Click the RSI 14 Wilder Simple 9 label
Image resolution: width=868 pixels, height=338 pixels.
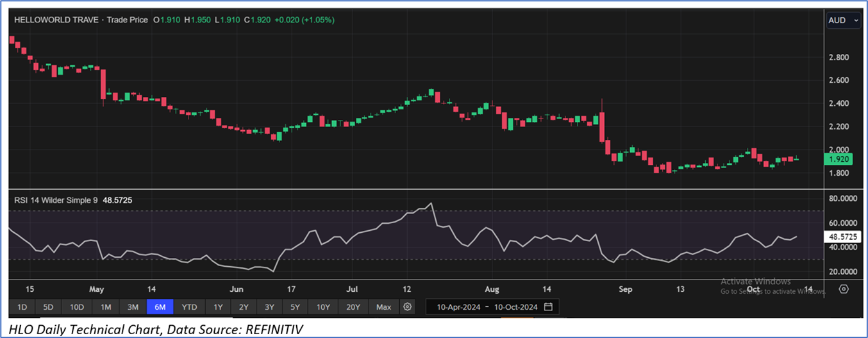point(56,200)
